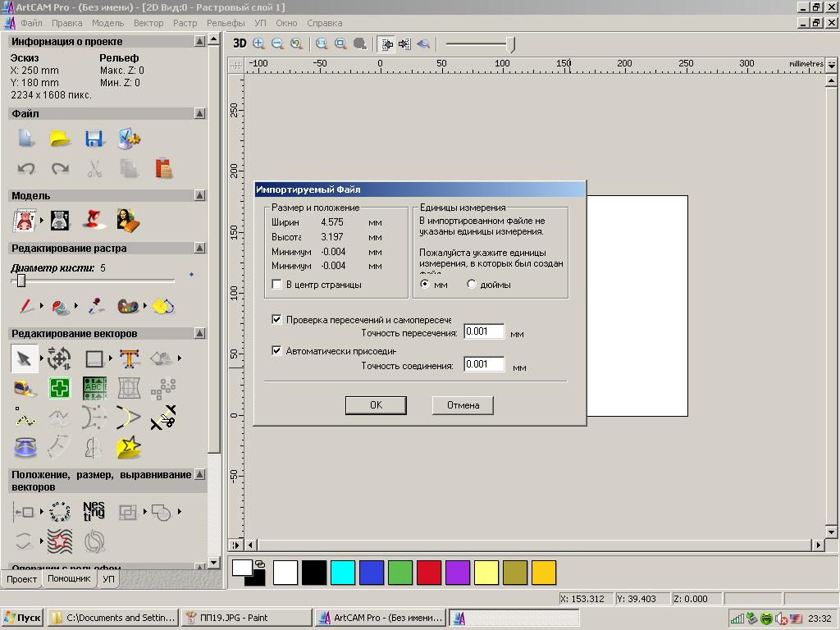The image size is (840, 630).
Task: Click the Create text T tool
Action: tap(129, 358)
